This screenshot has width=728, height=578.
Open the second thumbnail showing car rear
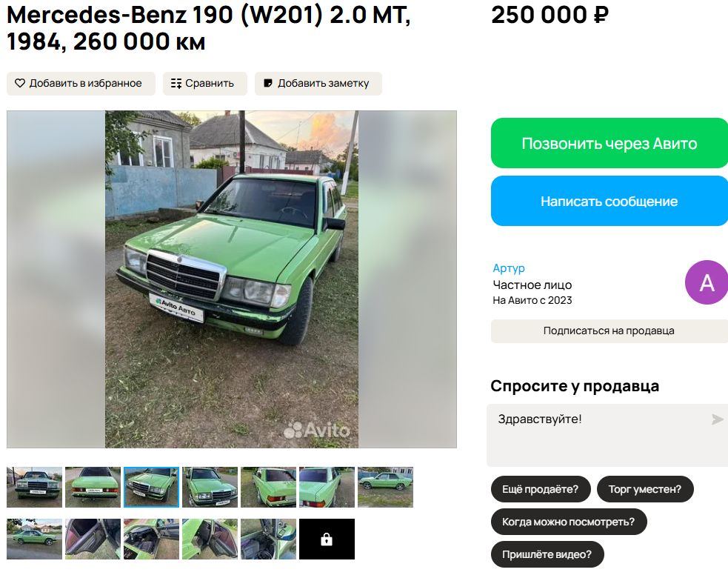93,487
